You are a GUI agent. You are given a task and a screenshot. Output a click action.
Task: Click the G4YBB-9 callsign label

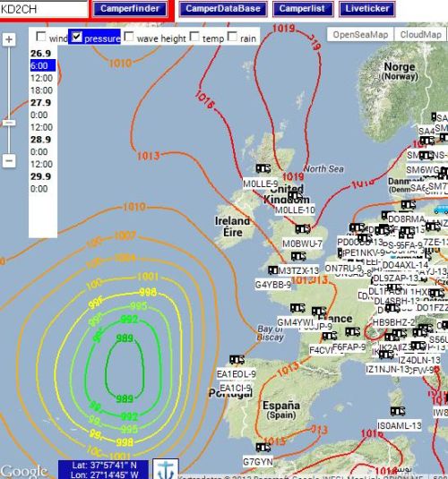(x=273, y=285)
